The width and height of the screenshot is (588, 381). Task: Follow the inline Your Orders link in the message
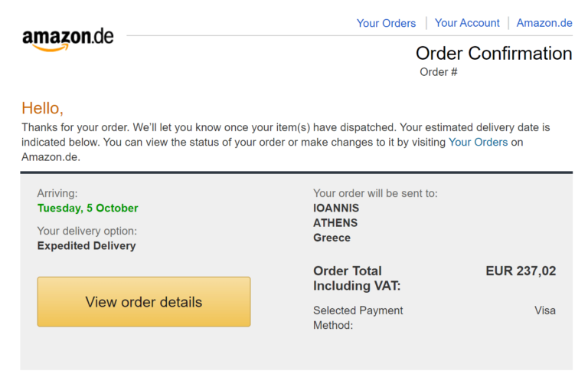click(x=478, y=142)
